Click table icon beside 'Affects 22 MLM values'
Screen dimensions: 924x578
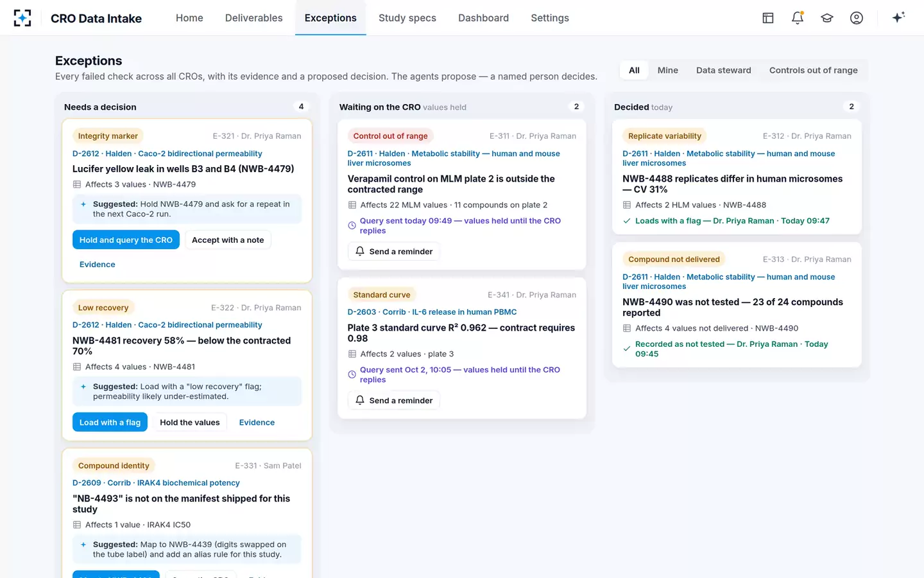click(352, 205)
